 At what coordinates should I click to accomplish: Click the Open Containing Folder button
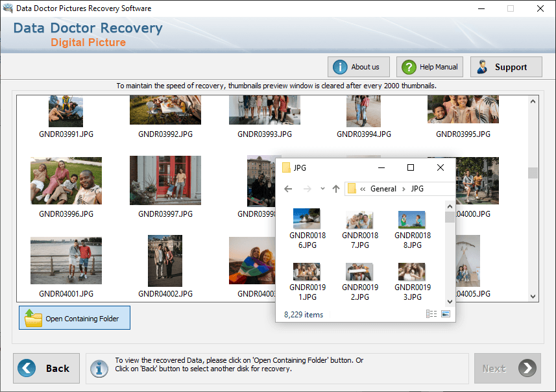[x=75, y=318]
